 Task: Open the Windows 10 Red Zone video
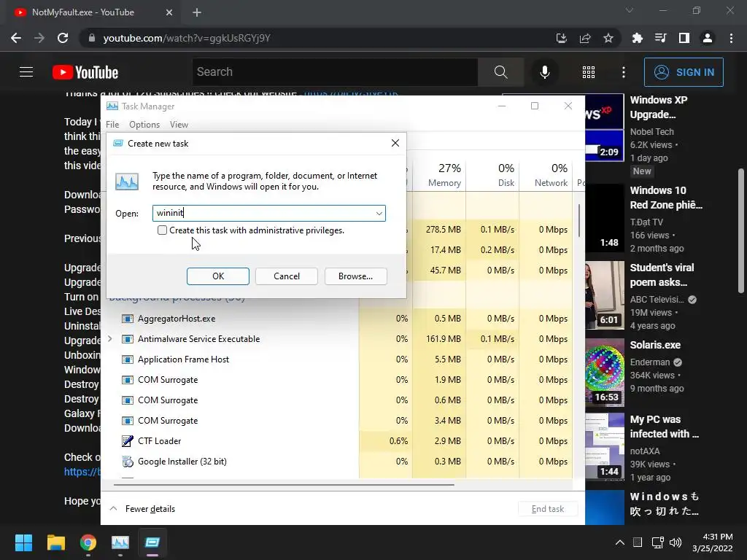(x=666, y=198)
